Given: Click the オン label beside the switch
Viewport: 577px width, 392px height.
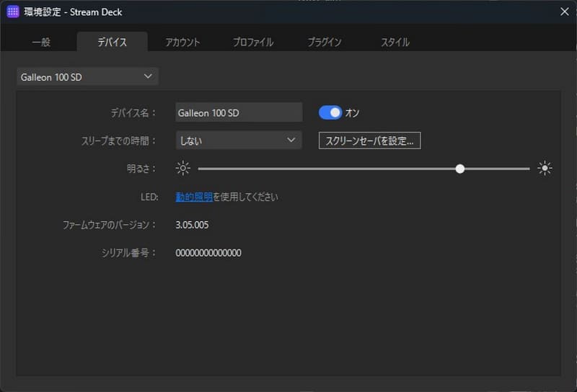Looking at the screenshot, I should [x=352, y=112].
